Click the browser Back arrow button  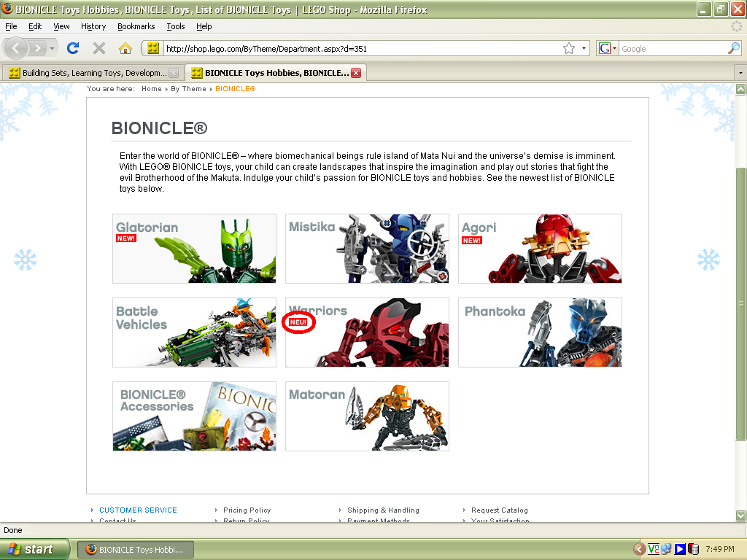point(16,48)
